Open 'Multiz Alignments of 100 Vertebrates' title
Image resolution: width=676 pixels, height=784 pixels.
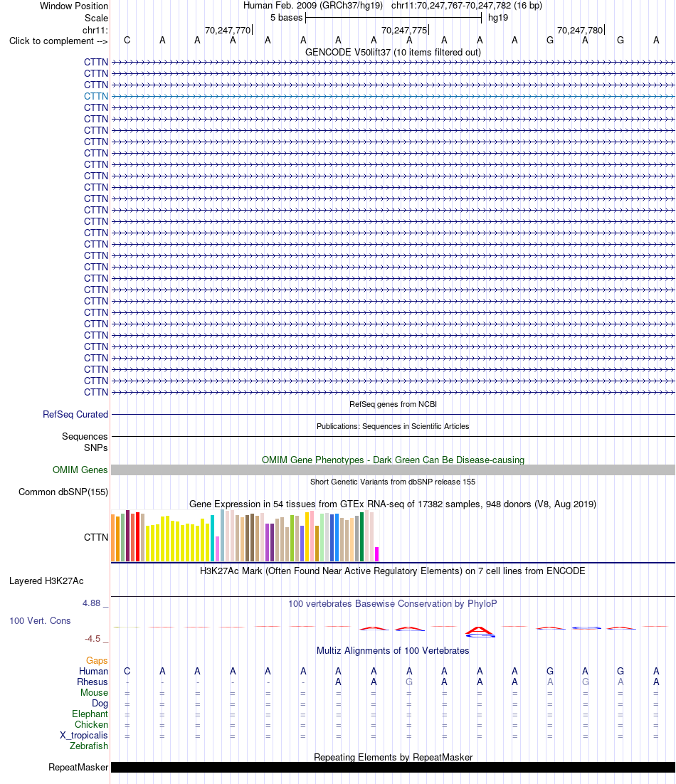coord(393,650)
